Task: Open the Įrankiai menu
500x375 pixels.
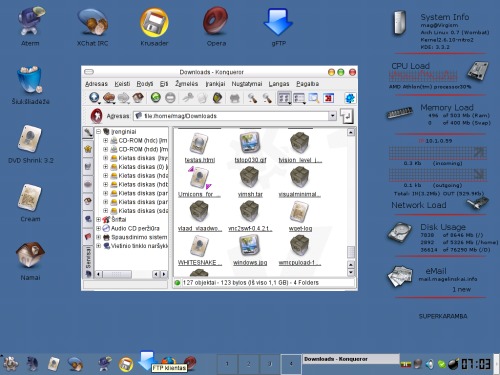Action: click(215, 84)
